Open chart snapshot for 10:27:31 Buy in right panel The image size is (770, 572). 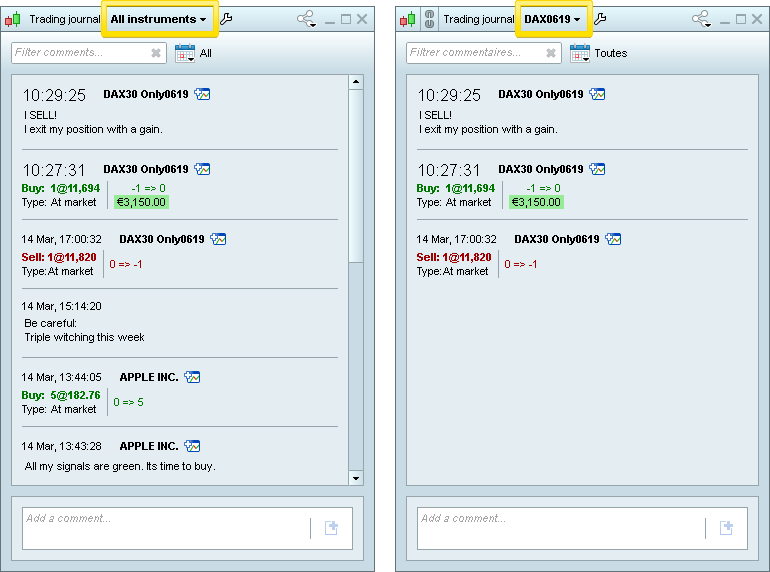[598, 169]
